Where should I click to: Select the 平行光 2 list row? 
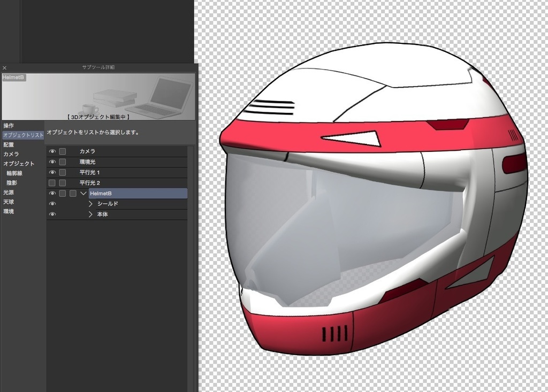pyautogui.click(x=117, y=183)
